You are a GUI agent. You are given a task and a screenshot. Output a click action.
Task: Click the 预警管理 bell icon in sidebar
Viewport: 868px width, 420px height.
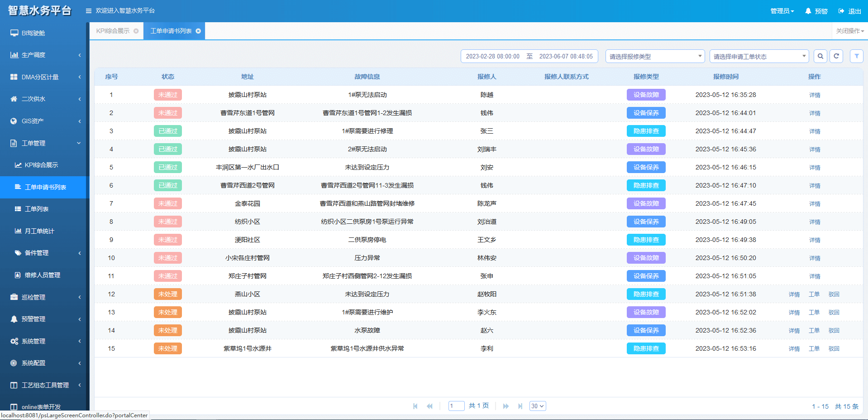pos(14,319)
